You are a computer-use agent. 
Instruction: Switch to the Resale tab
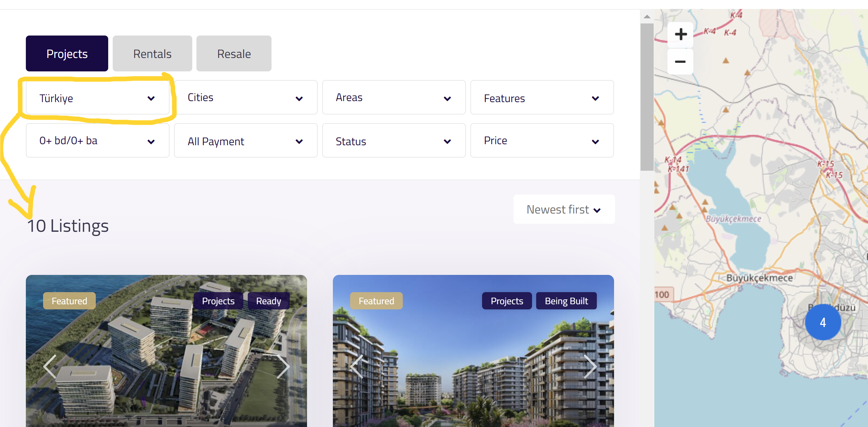(x=234, y=53)
